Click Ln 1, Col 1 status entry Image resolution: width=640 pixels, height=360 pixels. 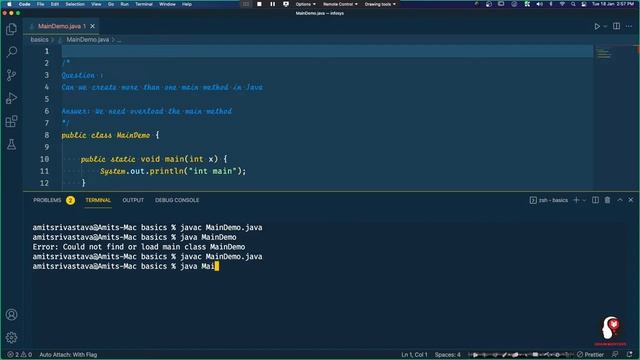(414, 355)
